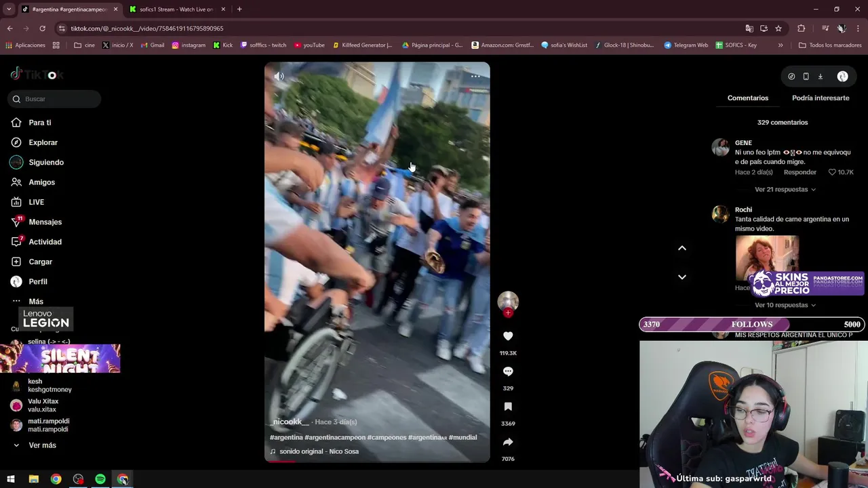The image size is (868, 488).
Task: Go to the next video with down arrow
Action: click(682, 277)
